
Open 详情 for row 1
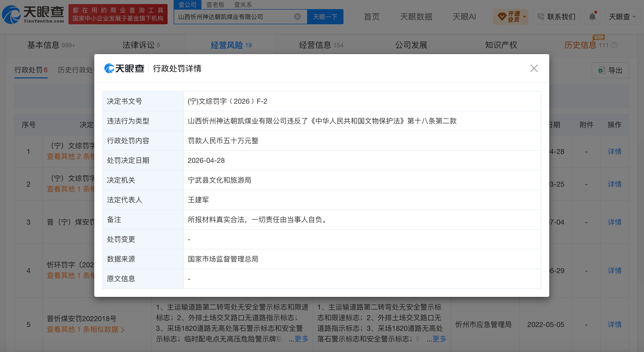tap(614, 151)
